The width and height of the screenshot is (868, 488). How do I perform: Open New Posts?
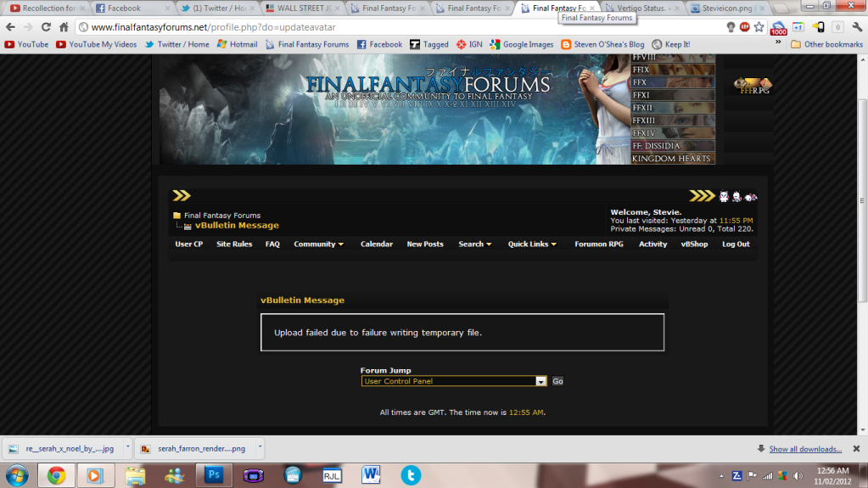pos(425,244)
